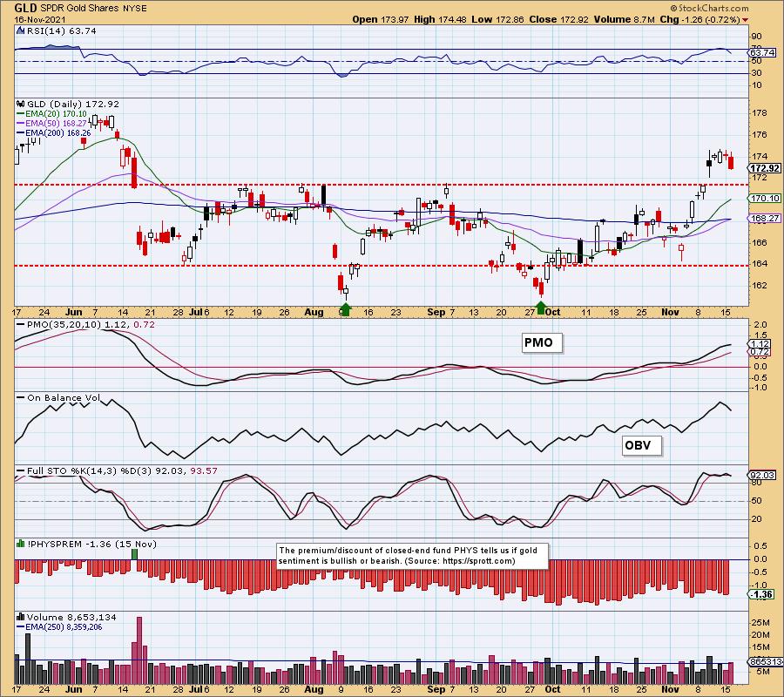Click the GLD ticker symbol title

[25, 8]
